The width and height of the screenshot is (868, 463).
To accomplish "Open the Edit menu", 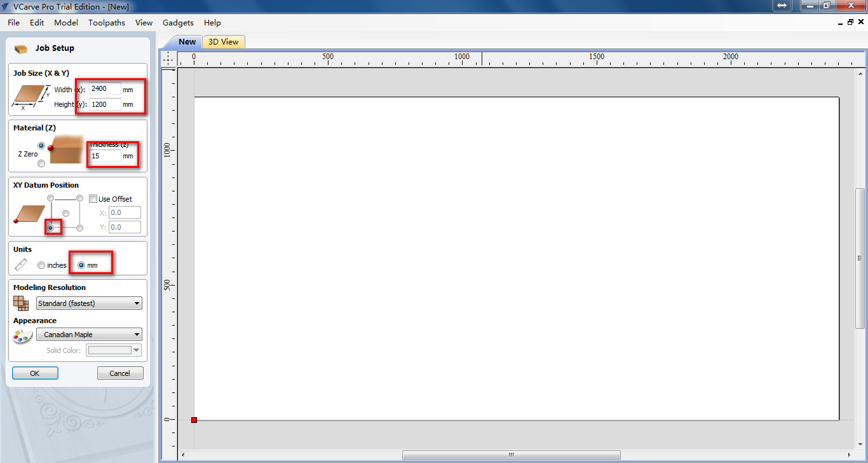I will coord(37,22).
